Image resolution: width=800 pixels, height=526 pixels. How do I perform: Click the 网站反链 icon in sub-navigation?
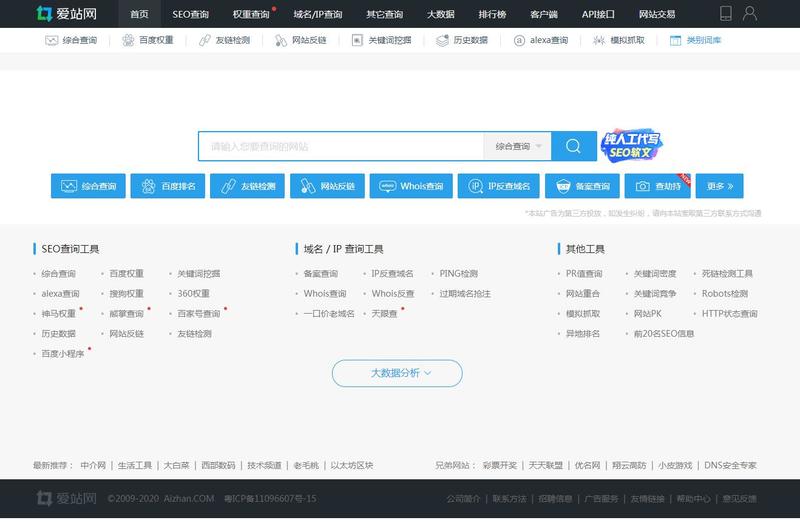point(281,40)
